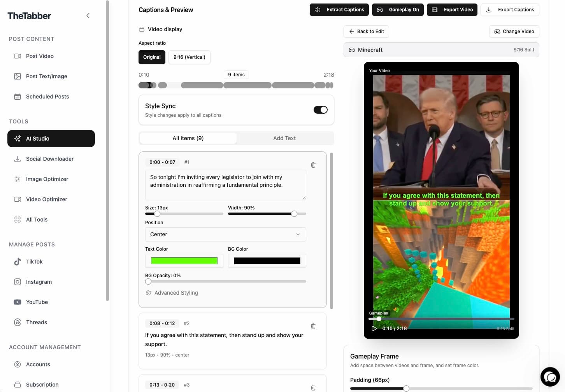Click Back to Edit
565x392 pixels.
[x=366, y=32]
